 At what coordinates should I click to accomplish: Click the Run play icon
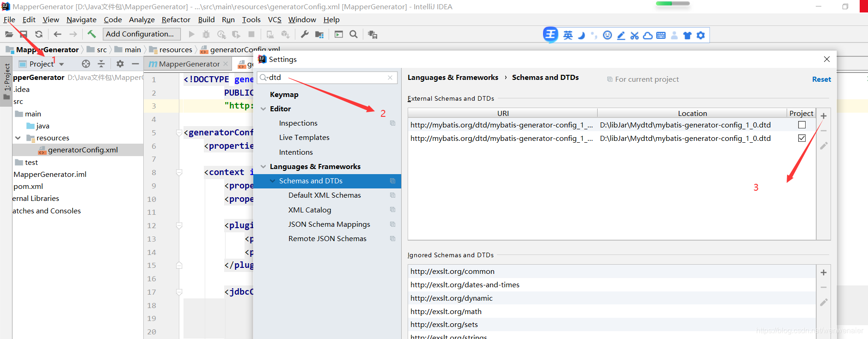[191, 34]
